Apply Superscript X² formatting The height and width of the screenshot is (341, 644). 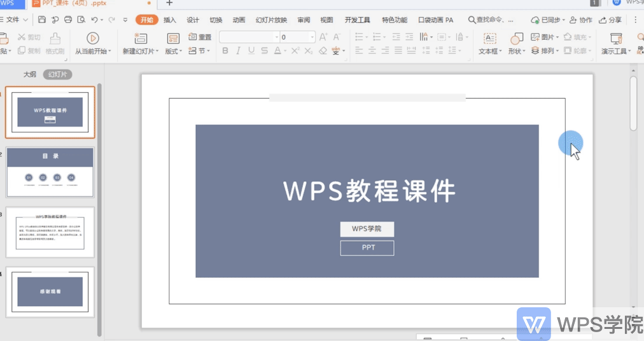click(295, 50)
